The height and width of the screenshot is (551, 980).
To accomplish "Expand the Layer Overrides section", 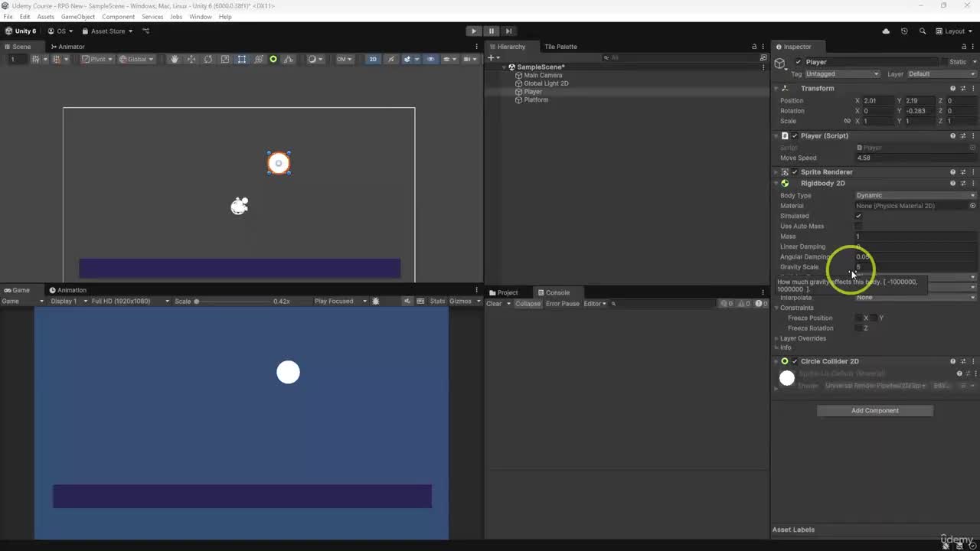I will (x=776, y=338).
